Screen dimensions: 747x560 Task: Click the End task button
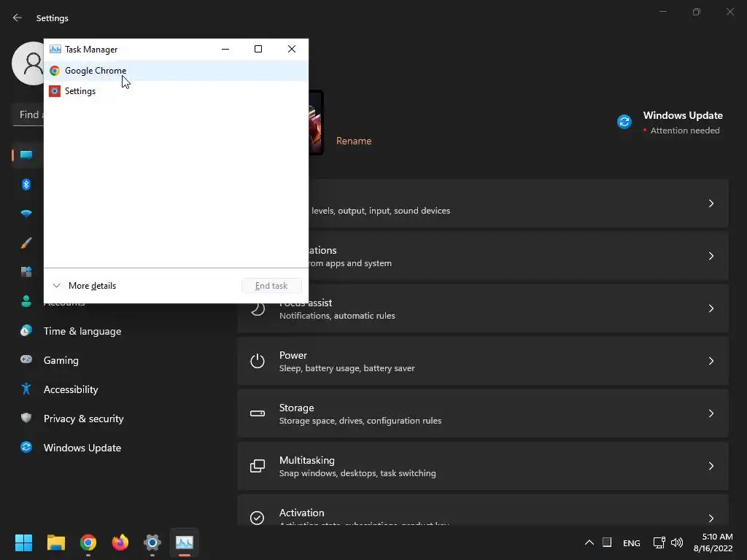[x=271, y=286]
